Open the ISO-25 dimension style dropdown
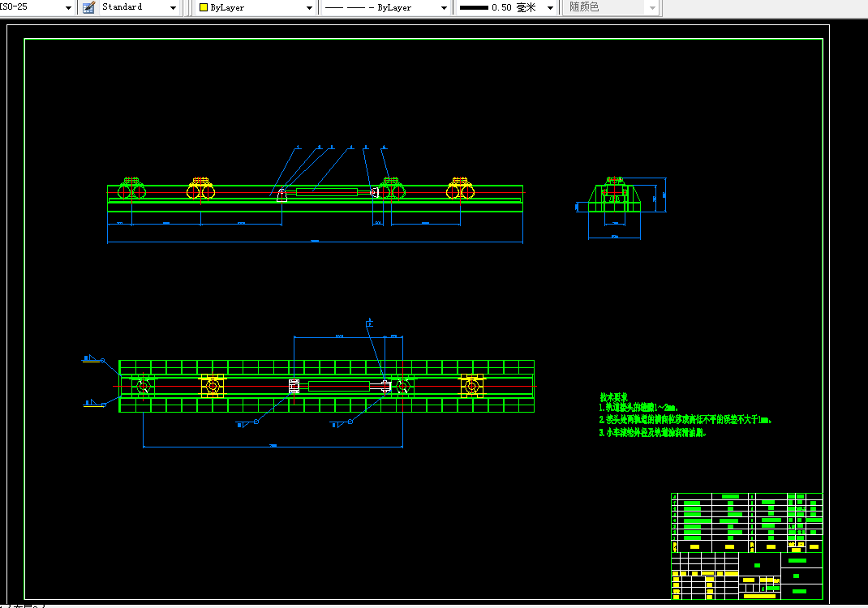The height and width of the screenshot is (608, 868). pyautogui.click(x=69, y=8)
